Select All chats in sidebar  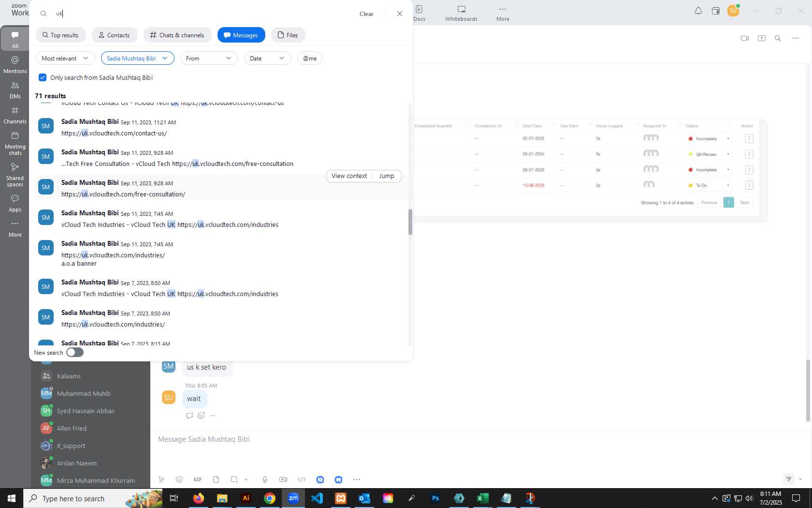(x=15, y=39)
